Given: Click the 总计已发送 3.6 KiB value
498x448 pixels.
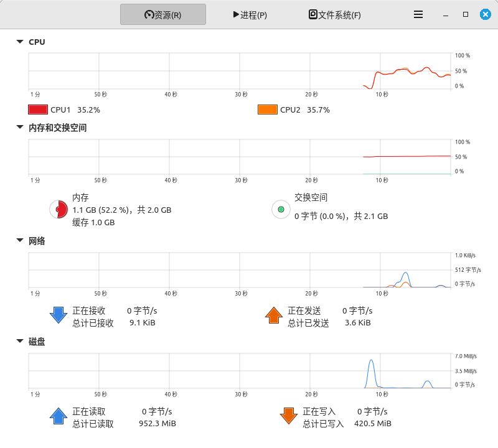Looking at the screenshot, I should (357, 323).
